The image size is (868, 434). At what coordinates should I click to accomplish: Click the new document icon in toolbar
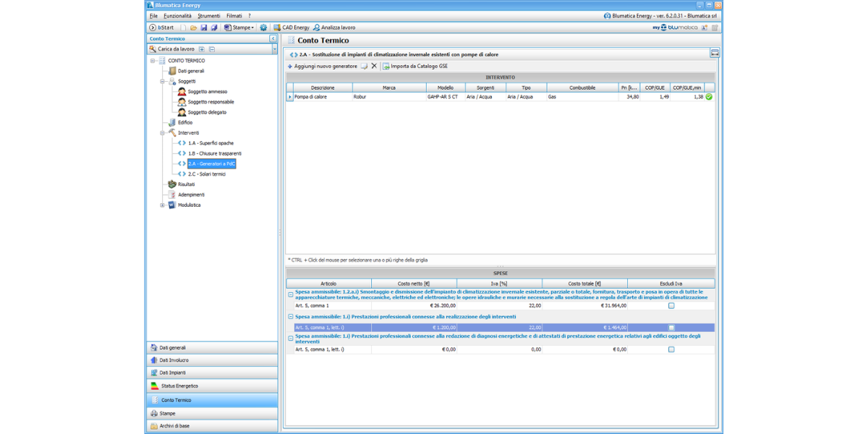(x=183, y=27)
